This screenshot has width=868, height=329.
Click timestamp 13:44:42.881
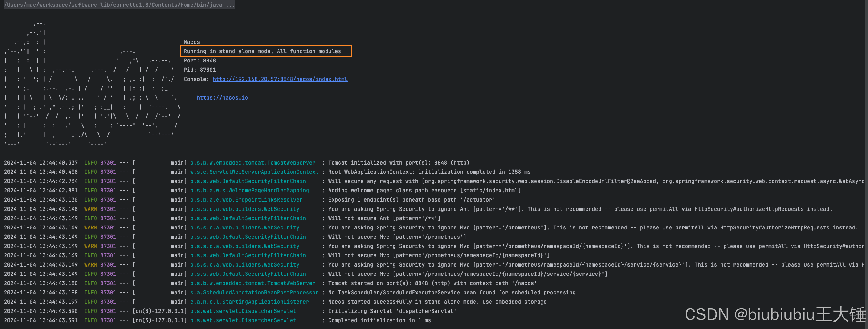59,191
